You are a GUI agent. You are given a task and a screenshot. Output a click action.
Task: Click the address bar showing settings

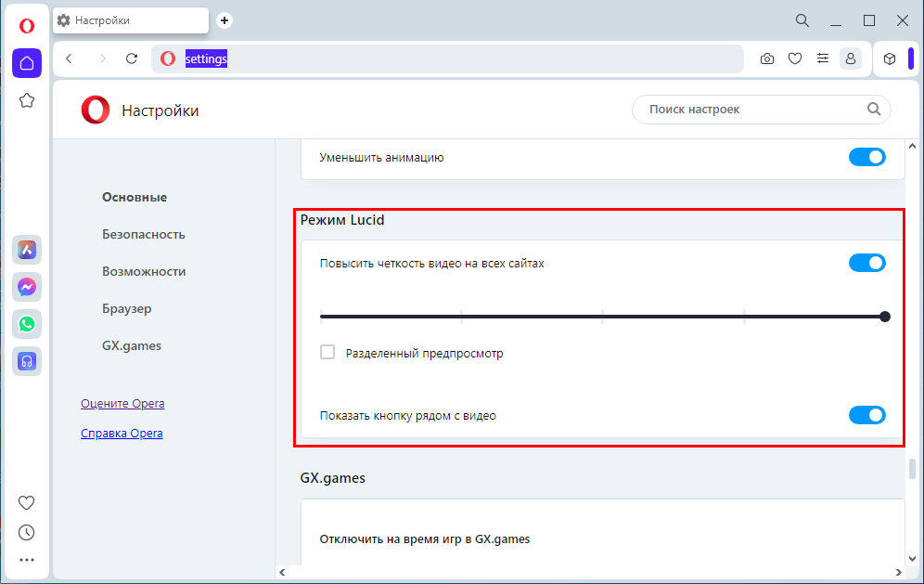447,58
